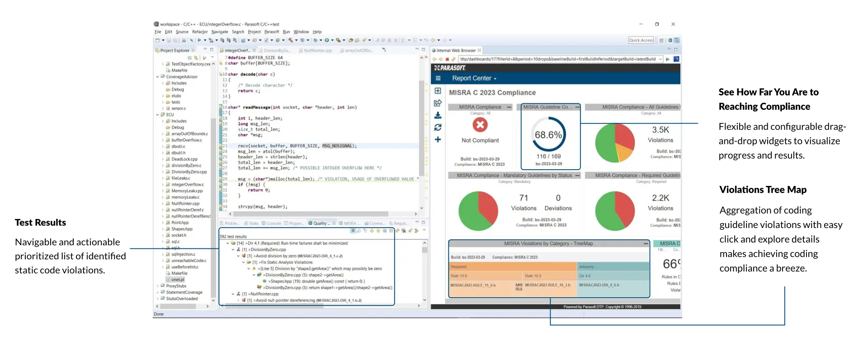
Task: Click the up-arrow Previous result icon in Quality view
Action: 378,231
